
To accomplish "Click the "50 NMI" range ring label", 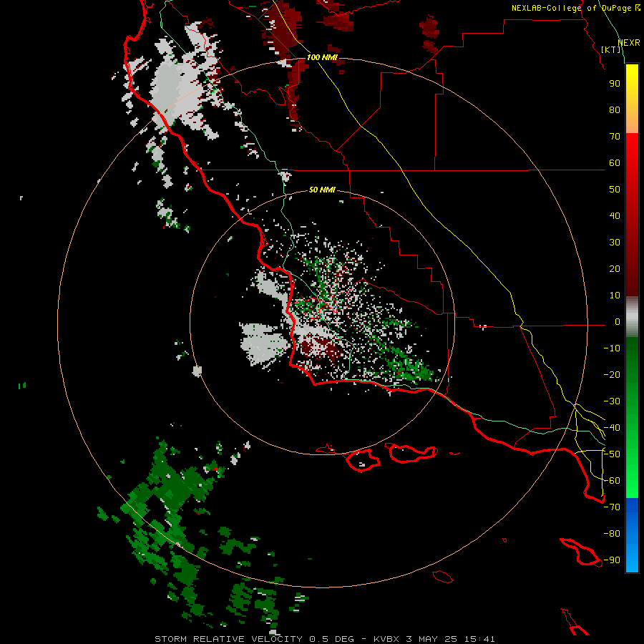I will (322, 190).
